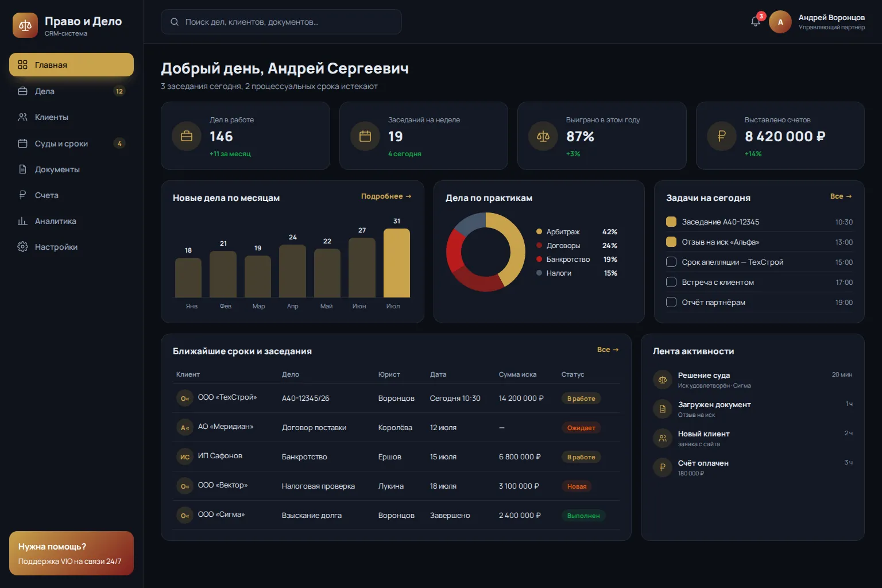882x588 pixels.
Task: Click the ruble icon beside Счёт оплачен
Action: click(663, 467)
